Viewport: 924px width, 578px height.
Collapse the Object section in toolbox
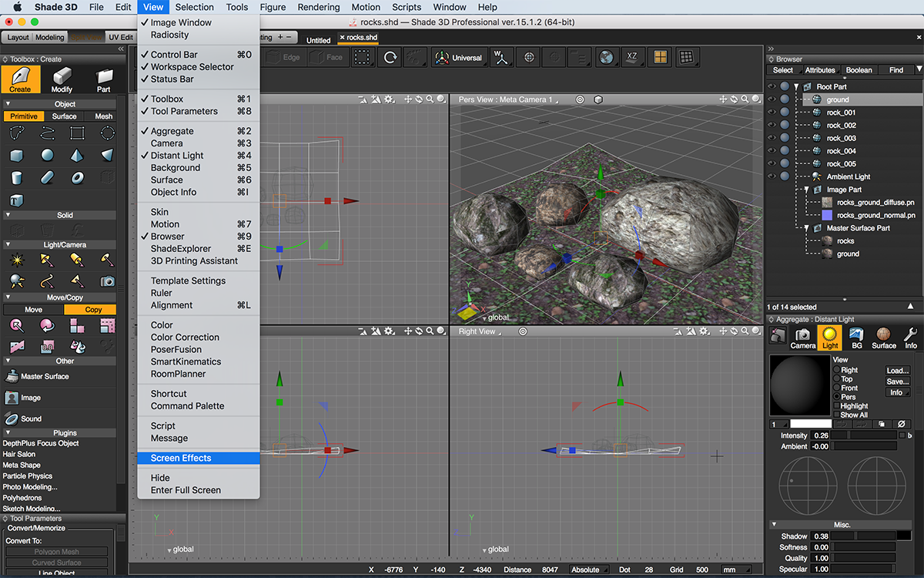pos(8,104)
